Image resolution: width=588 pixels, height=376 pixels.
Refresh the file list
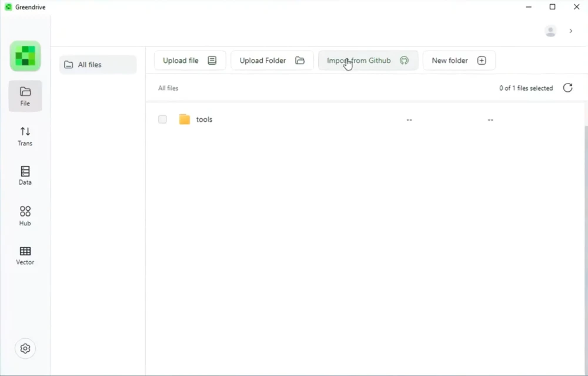coord(568,88)
